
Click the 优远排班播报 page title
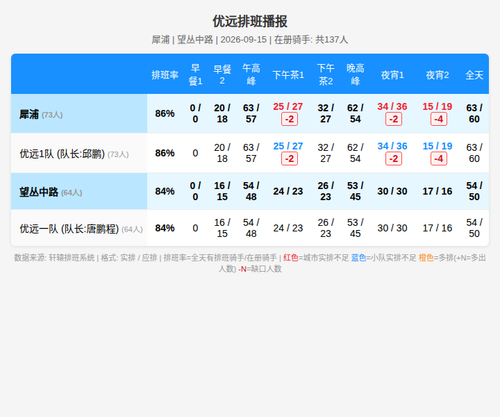tap(250, 21)
